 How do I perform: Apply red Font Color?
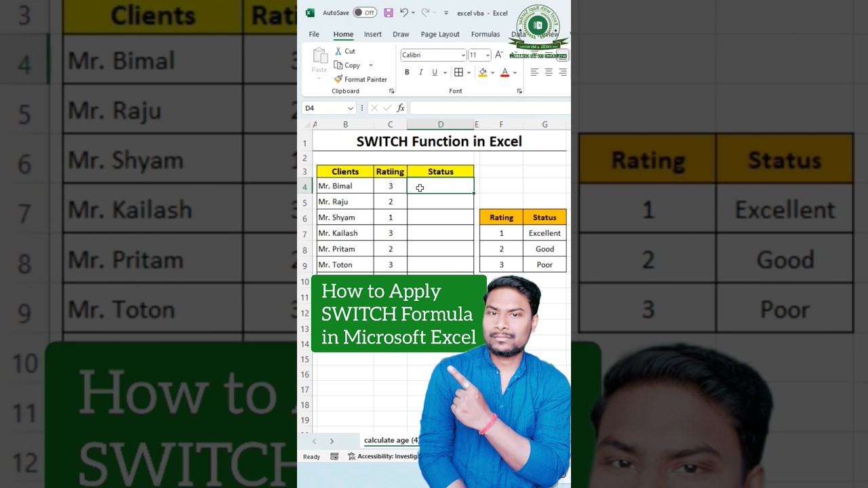[505, 73]
